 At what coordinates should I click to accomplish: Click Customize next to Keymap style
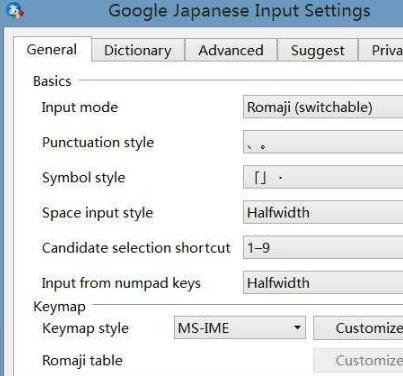click(358, 328)
